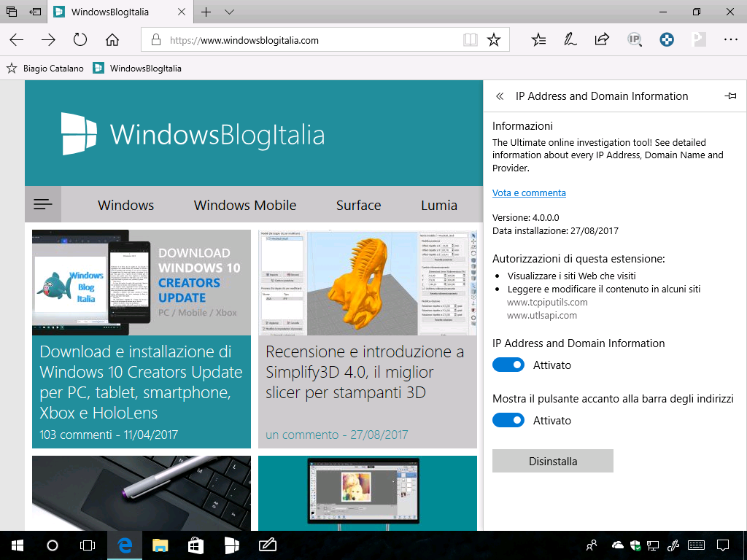Screen dimensions: 747x560
Task: Open Creators Update download article thumbnail
Action: click(142, 283)
